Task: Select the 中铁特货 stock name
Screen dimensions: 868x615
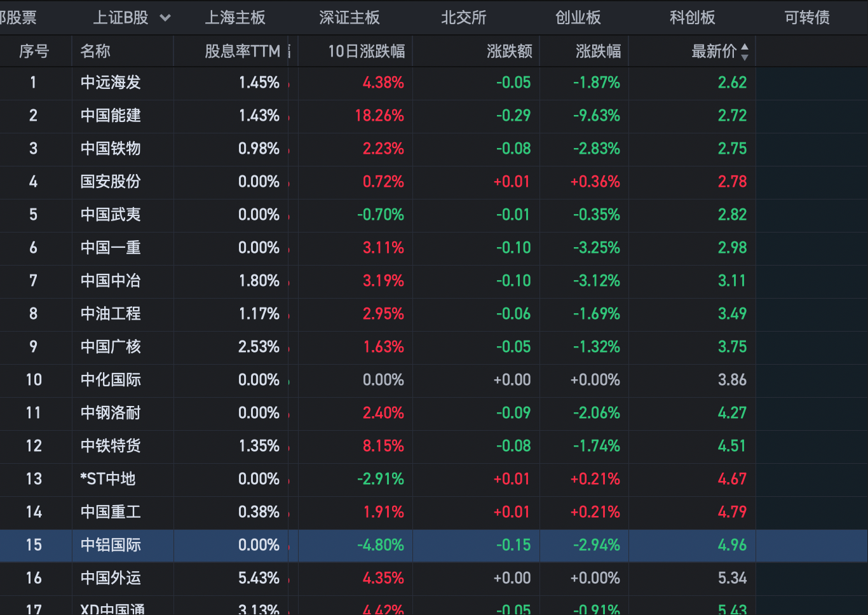Action: 111,446
